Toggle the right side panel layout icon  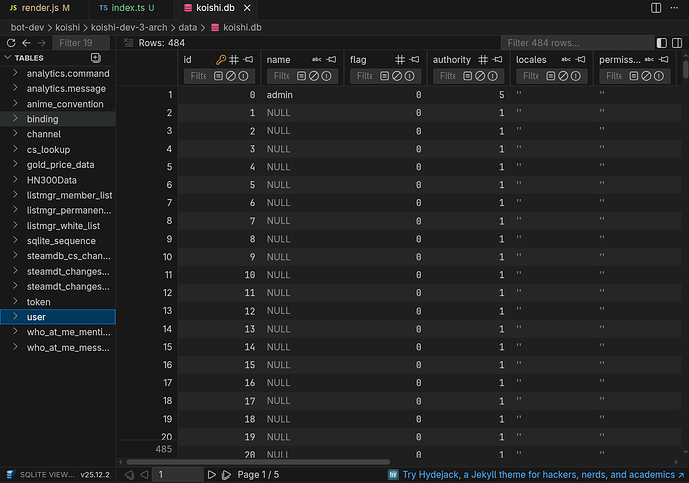[678, 43]
